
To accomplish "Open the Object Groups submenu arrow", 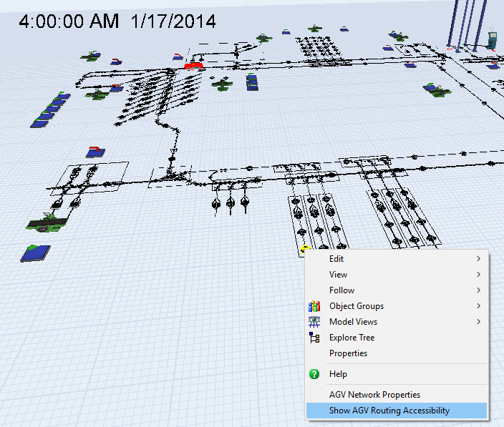I will coord(478,306).
